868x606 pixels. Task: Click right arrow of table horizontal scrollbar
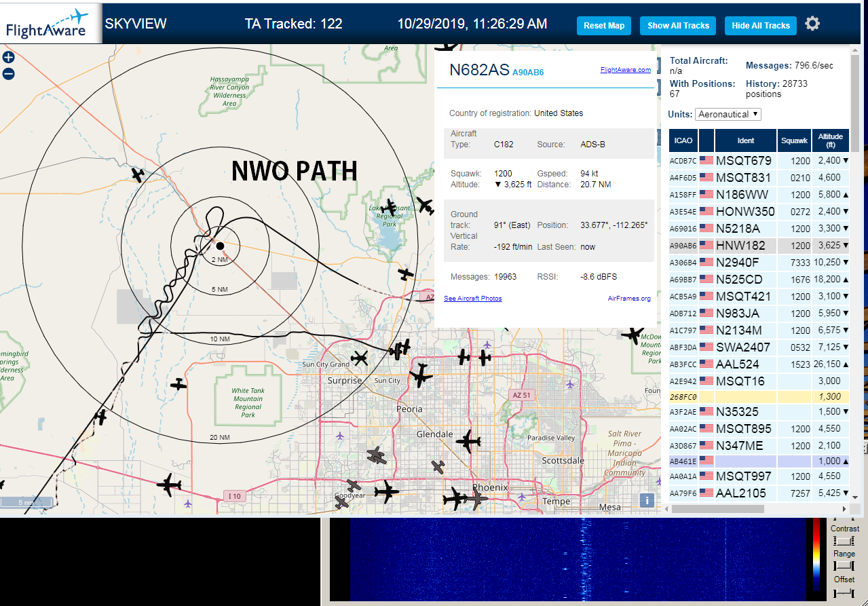(845, 509)
